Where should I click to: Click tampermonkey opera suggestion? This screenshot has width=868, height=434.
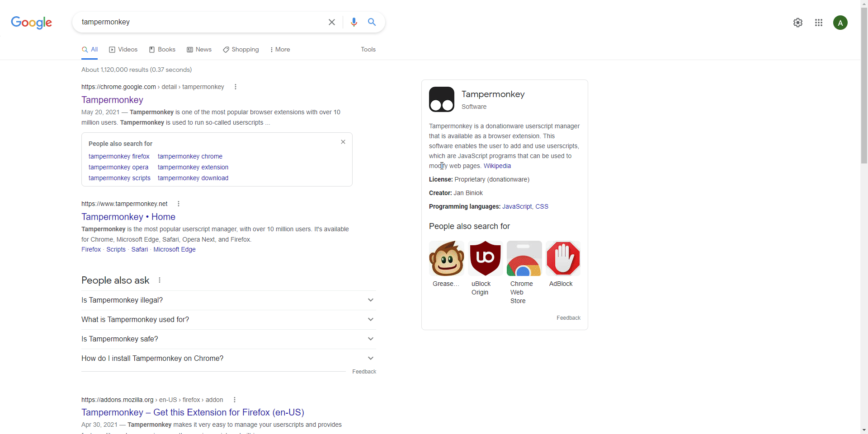[x=118, y=168]
